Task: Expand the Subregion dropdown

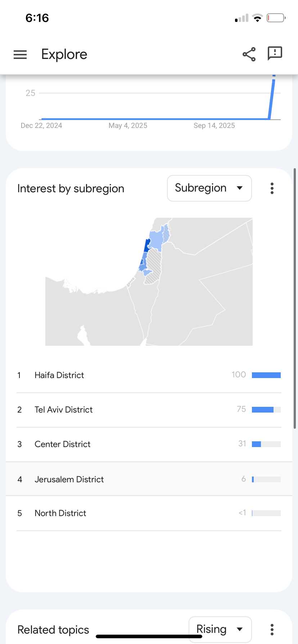Action: 209,188
